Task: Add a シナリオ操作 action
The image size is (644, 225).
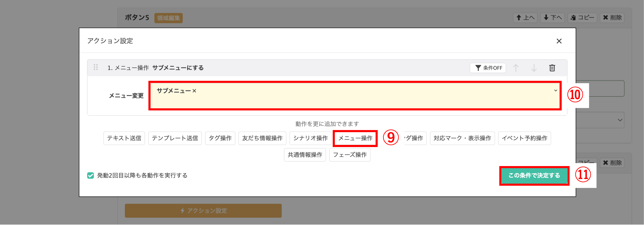Action: coord(310,138)
